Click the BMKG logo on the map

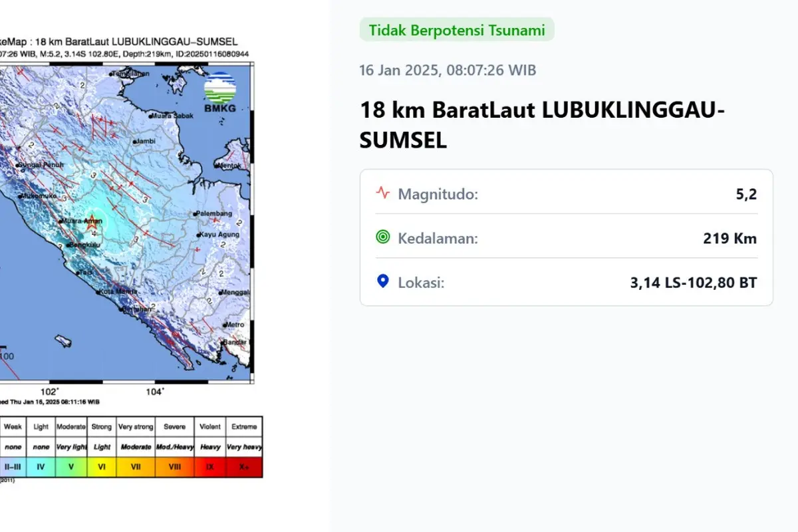(x=219, y=92)
